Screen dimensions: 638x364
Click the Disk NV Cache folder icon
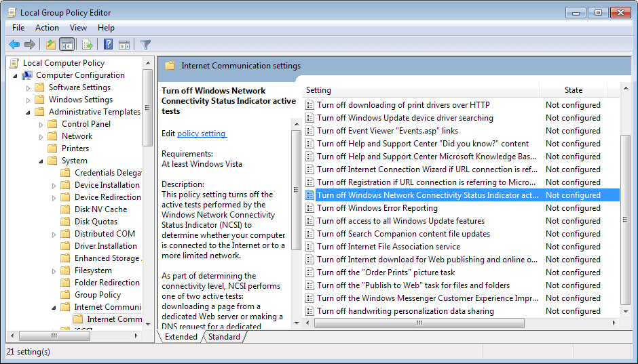[x=65, y=209]
